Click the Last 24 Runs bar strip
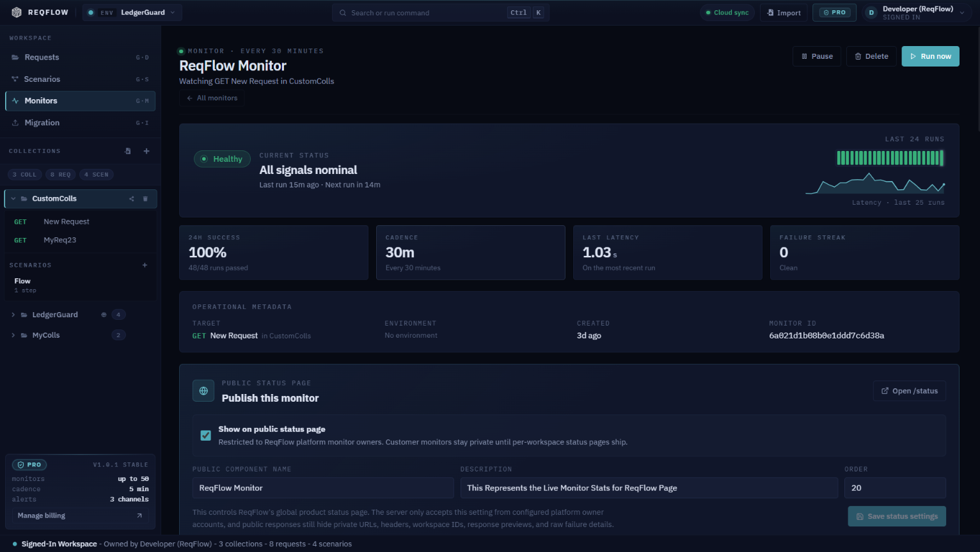This screenshot has height=552, width=980. [890, 158]
